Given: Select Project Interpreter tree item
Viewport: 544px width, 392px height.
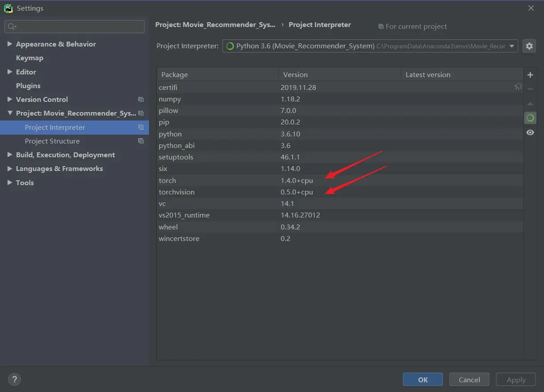Looking at the screenshot, I should [74, 128].
